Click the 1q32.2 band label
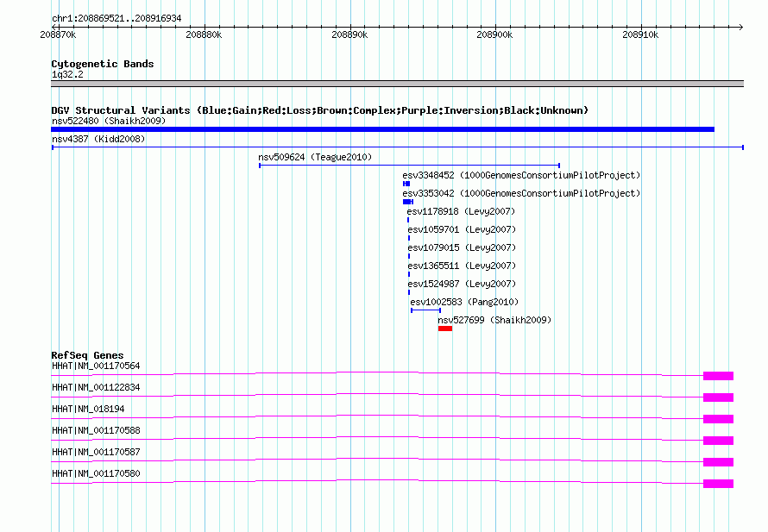Viewport: 768px width, 532px height. (67, 74)
